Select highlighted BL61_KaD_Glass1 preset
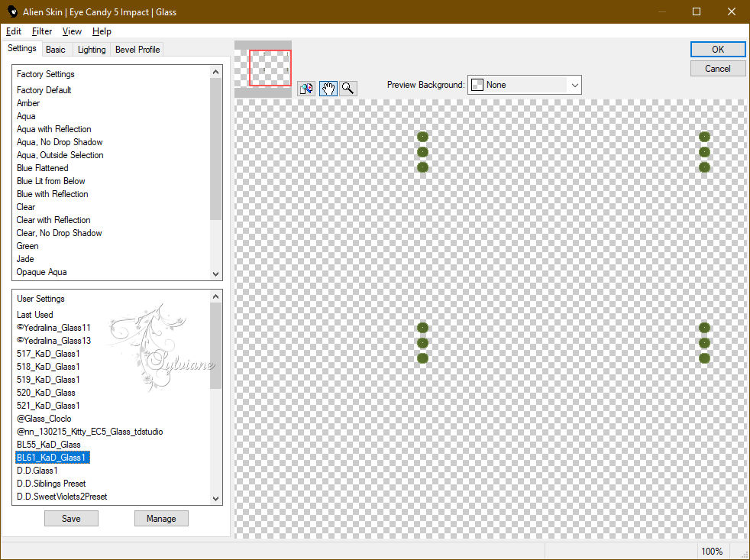 pos(53,457)
